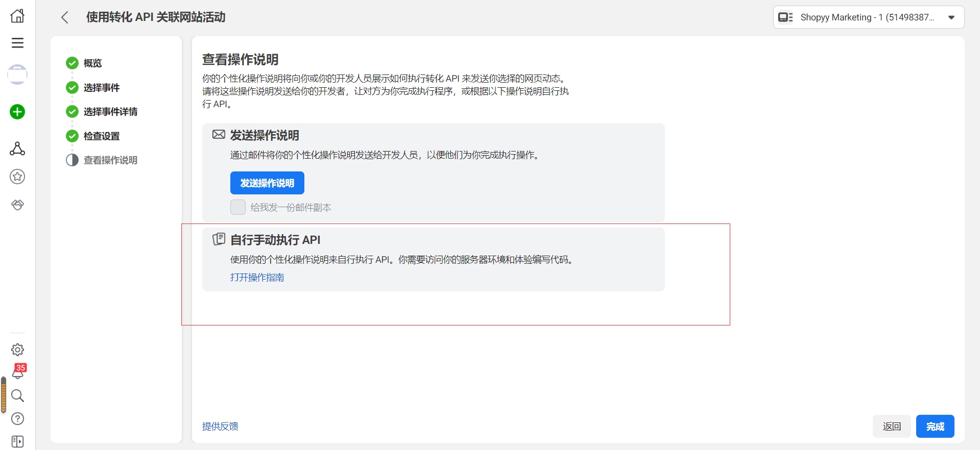
Task: Click the home icon in sidebar
Action: 17,16
